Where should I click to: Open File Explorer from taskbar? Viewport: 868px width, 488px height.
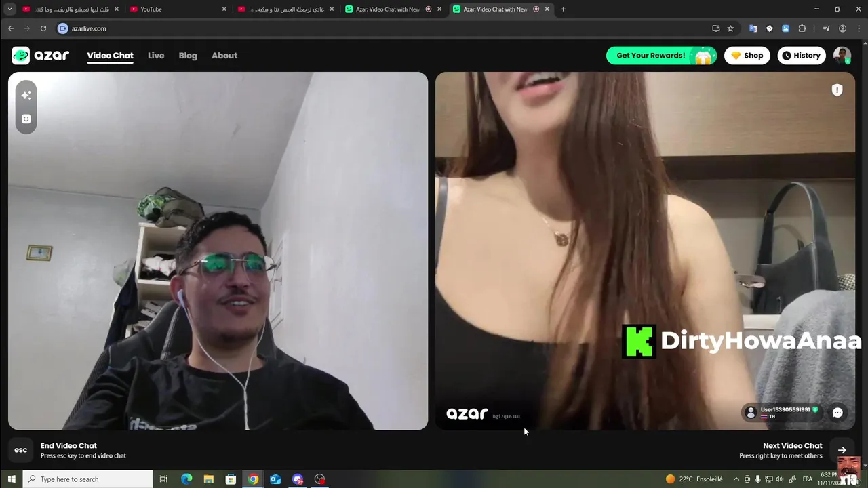click(x=209, y=479)
